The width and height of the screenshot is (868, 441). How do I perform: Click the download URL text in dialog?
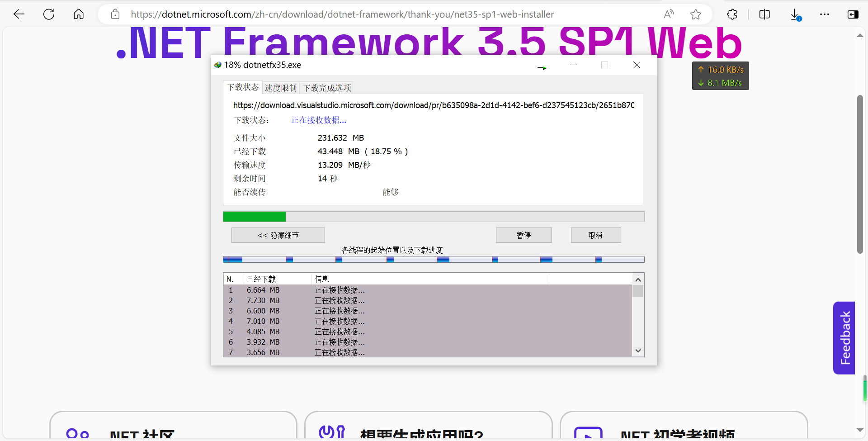tap(434, 105)
